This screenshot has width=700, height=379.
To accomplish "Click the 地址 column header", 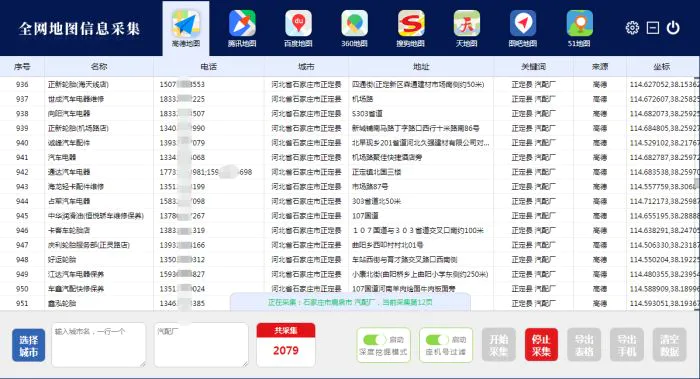I will (x=421, y=67).
